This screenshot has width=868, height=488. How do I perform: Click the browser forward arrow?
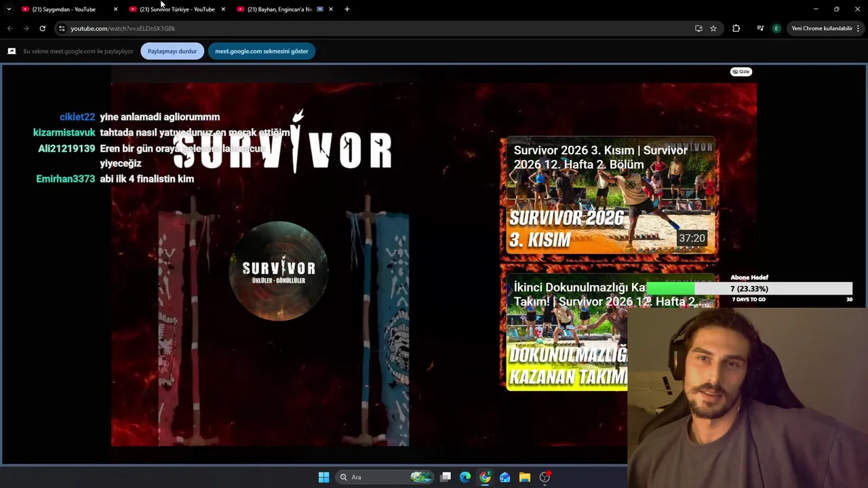coord(26,28)
